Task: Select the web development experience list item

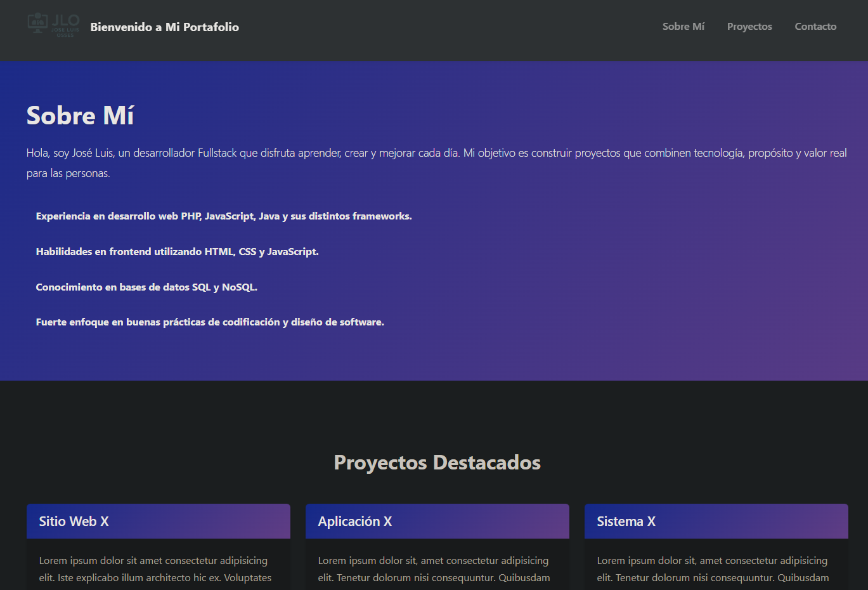Action: (x=224, y=216)
